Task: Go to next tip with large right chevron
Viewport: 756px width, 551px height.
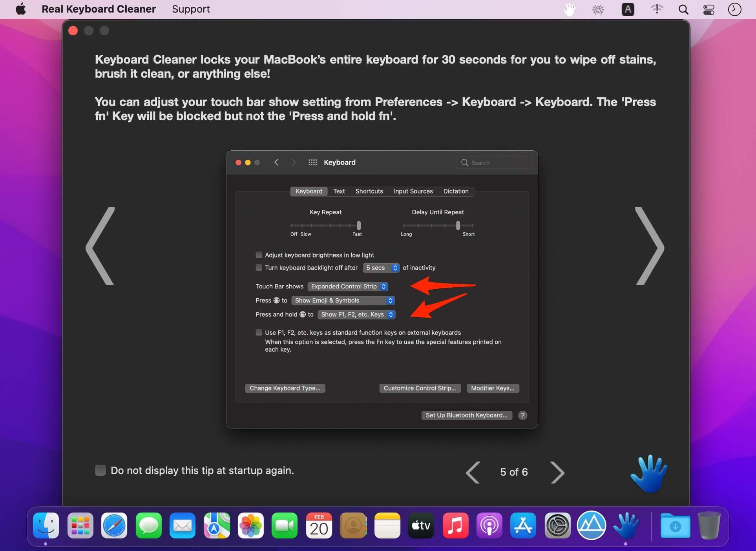Action: (x=649, y=246)
